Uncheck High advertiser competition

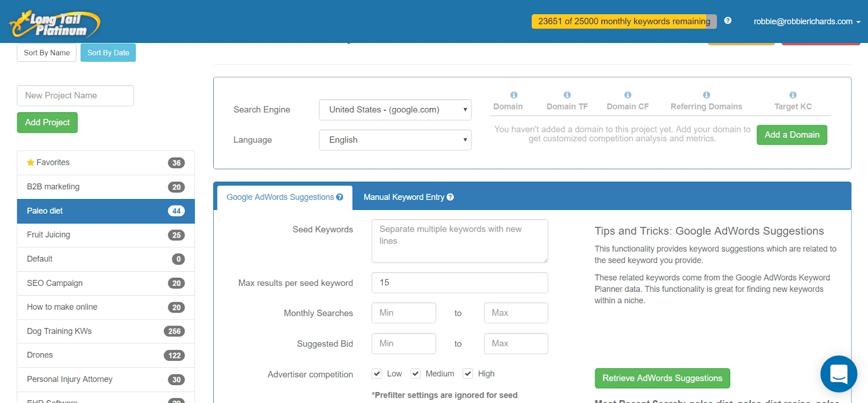(468, 374)
